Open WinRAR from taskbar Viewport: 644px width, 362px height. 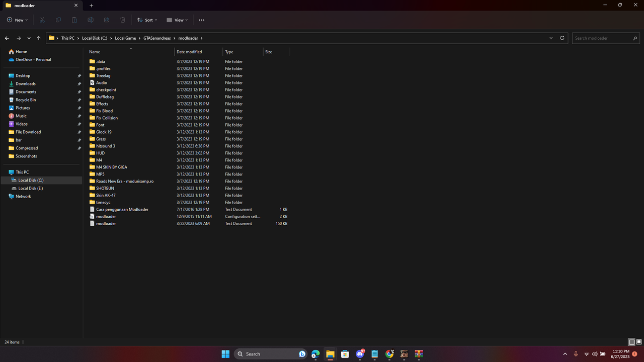click(419, 354)
